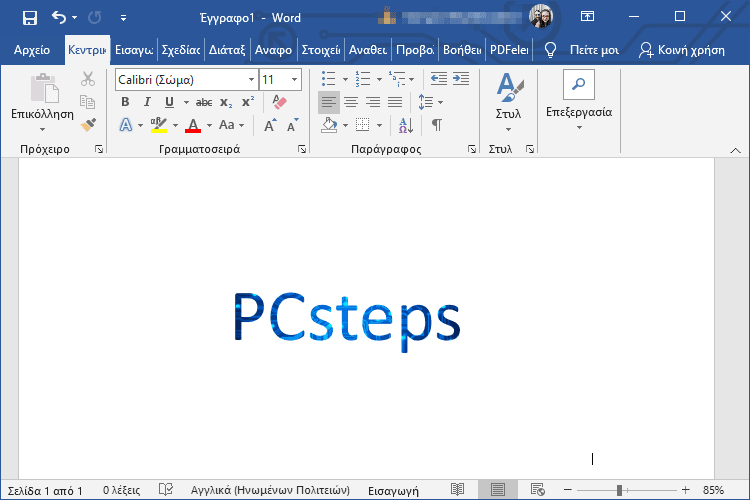Viewport: 750px width, 500px height.
Task: Open the font size 11 dropdown
Action: (x=294, y=79)
